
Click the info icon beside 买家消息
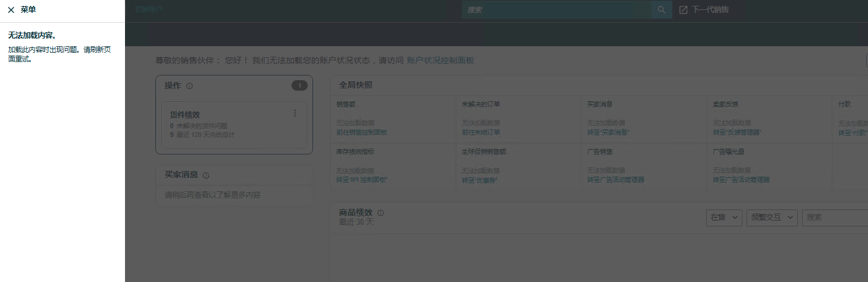[x=206, y=175]
